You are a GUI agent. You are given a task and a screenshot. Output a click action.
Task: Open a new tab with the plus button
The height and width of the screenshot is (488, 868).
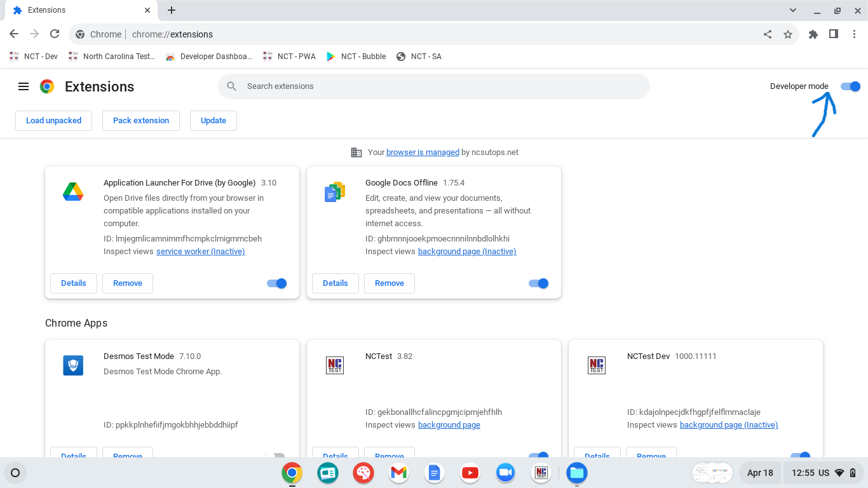coord(172,10)
